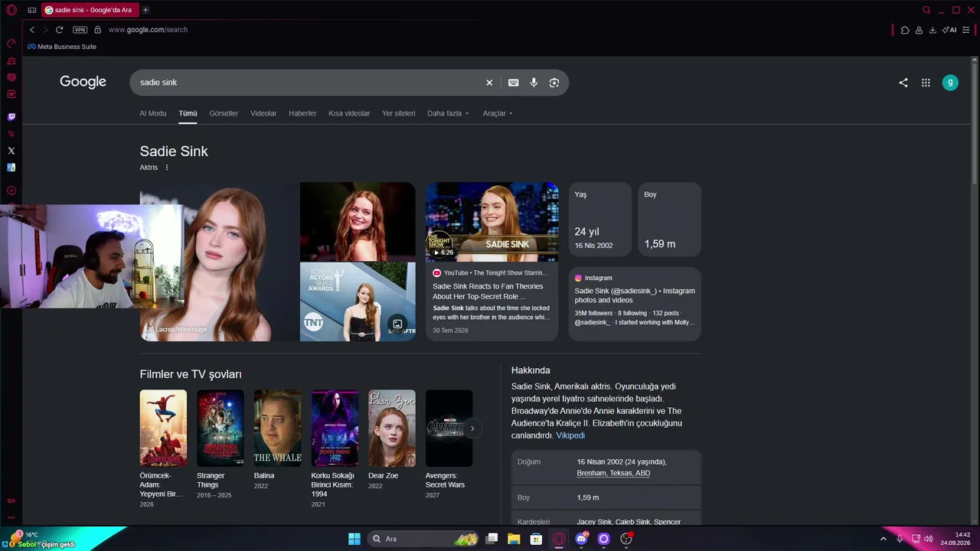Share this search result page
The height and width of the screenshot is (551, 980).
click(903, 83)
